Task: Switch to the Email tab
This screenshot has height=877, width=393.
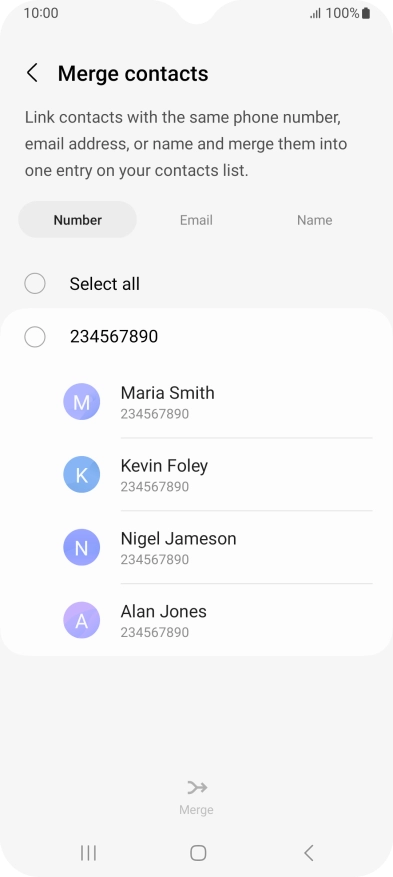Action: [196, 220]
